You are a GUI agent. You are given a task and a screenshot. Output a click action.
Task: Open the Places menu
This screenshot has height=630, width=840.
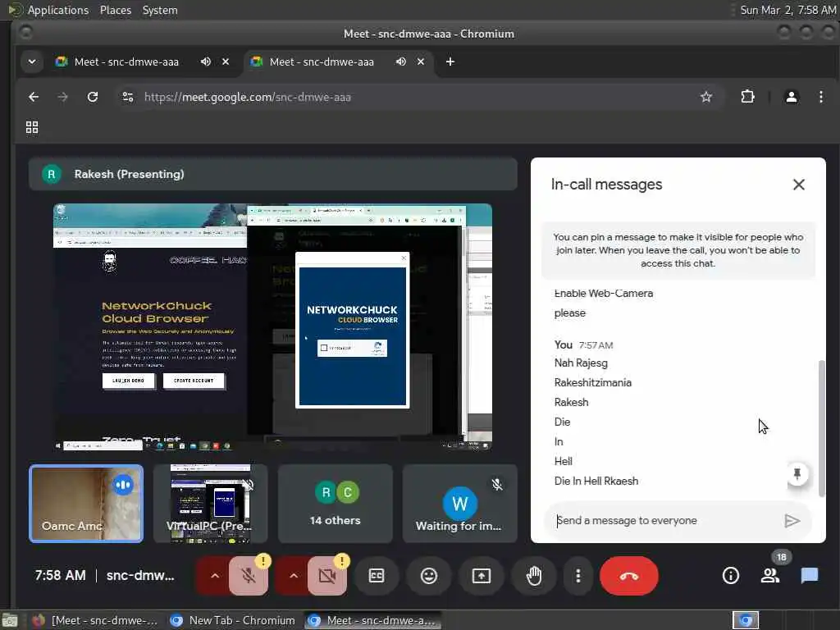click(x=115, y=10)
